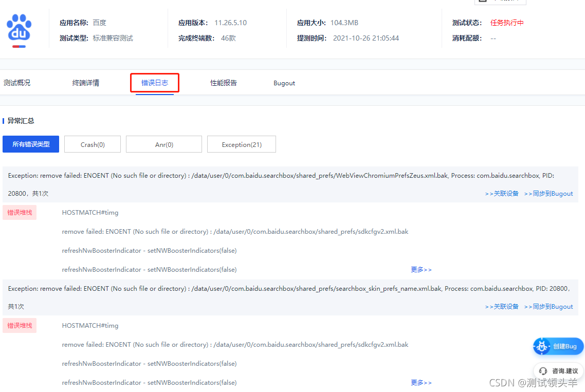Click the app name value 百度
This screenshot has width=585, height=392.
point(100,23)
